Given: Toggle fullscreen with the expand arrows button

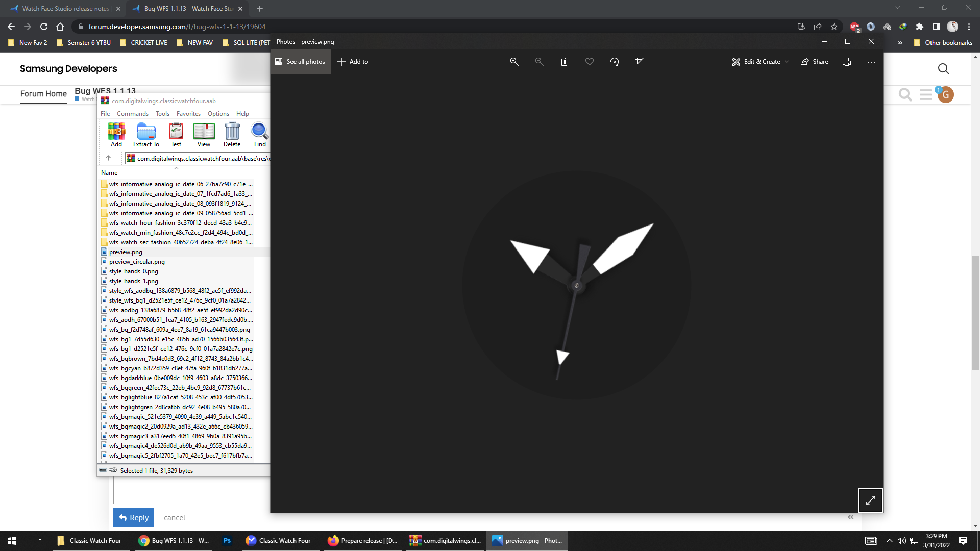Looking at the screenshot, I should coord(870,500).
